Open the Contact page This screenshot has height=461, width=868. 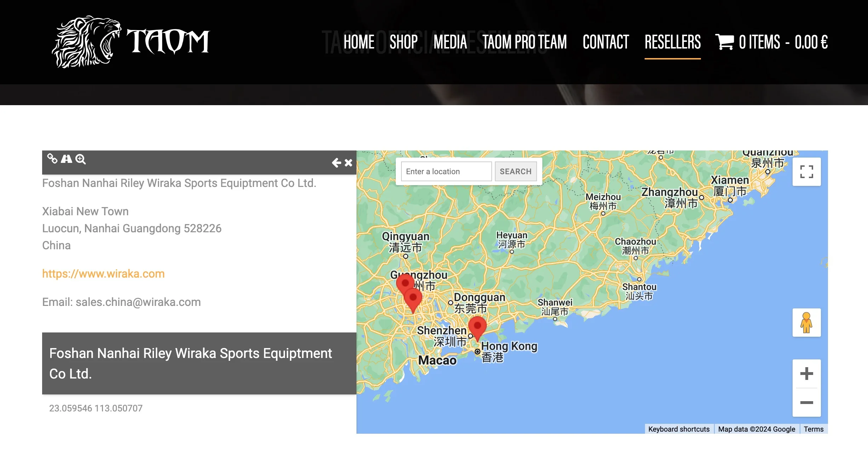click(x=606, y=42)
